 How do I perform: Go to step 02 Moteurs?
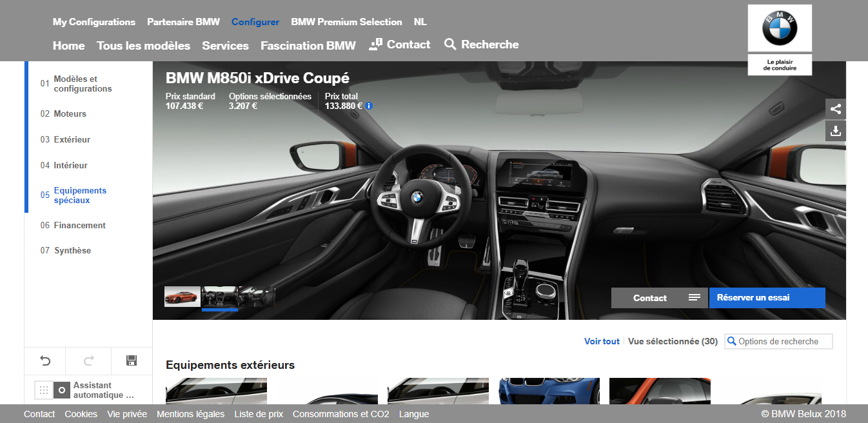(x=70, y=114)
